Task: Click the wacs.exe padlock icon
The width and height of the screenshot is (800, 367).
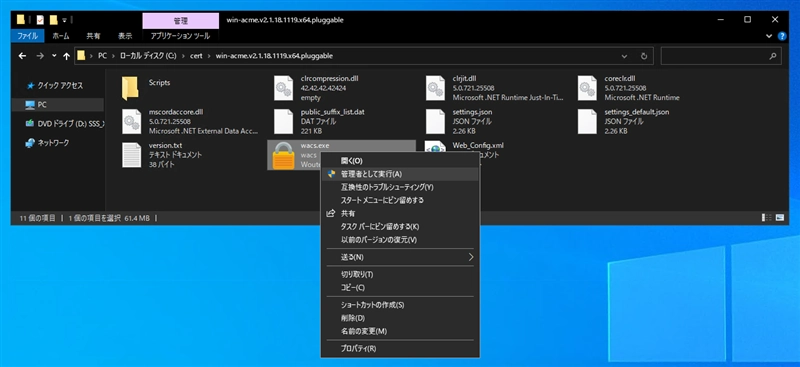Action: tap(283, 156)
